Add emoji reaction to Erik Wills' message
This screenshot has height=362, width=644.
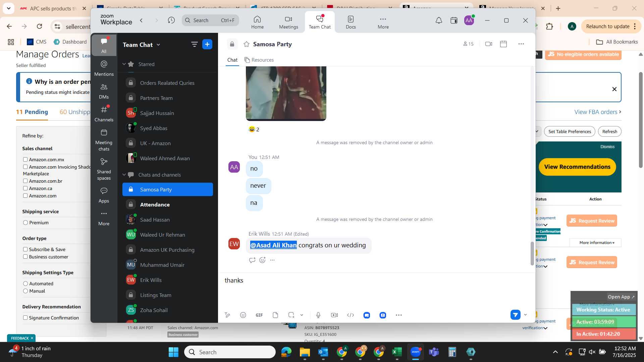(262, 260)
